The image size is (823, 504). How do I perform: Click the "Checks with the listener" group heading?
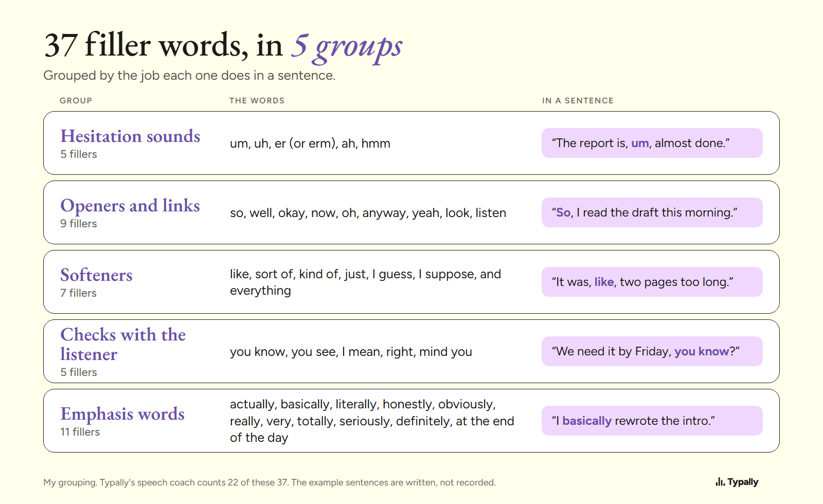(123, 345)
